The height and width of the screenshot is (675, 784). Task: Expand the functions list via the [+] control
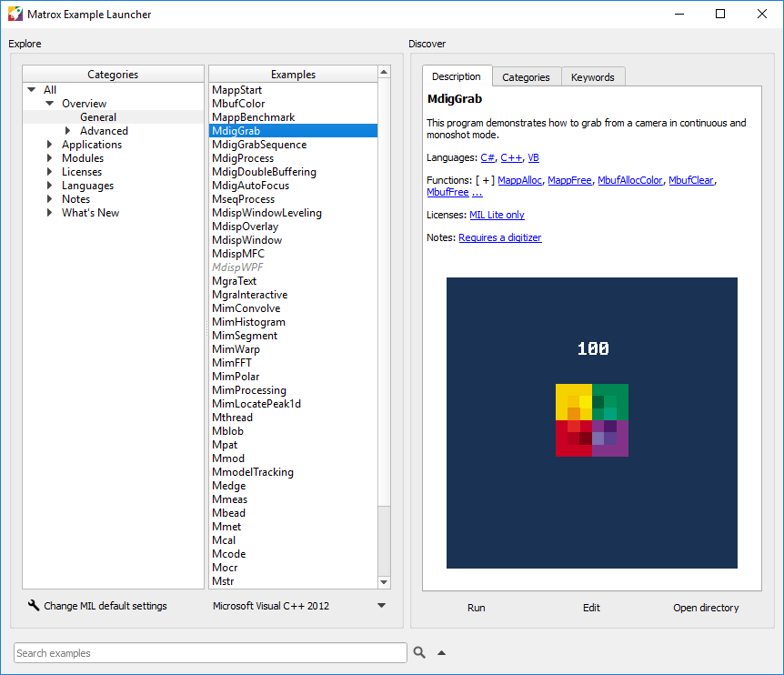tap(484, 180)
